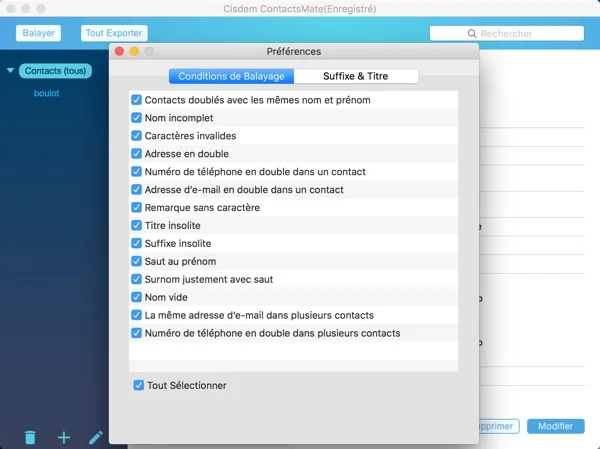Screen dimensions: 600x449
Task: Toggle the Remarque sans caractère checkbox
Action: (x=136, y=207)
